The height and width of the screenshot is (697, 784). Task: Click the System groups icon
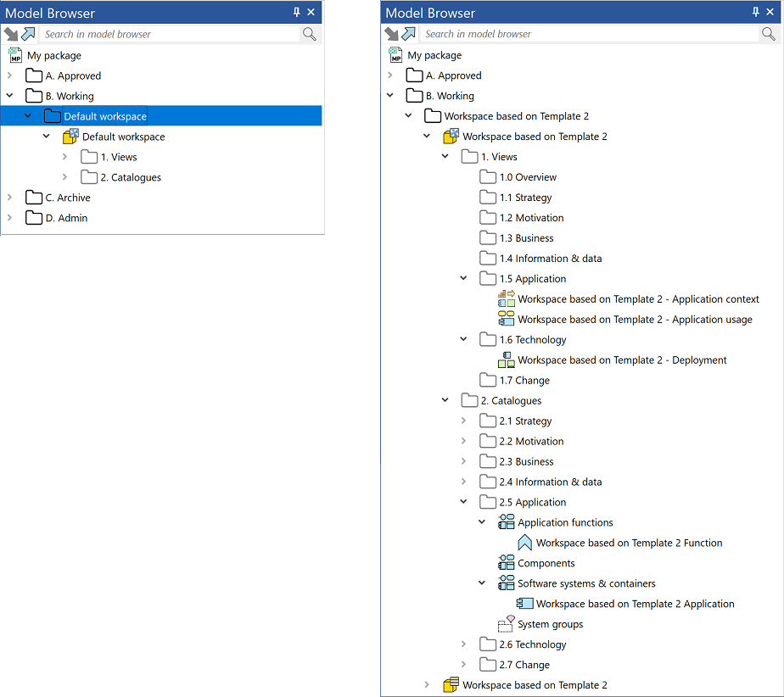(x=505, y=623)
